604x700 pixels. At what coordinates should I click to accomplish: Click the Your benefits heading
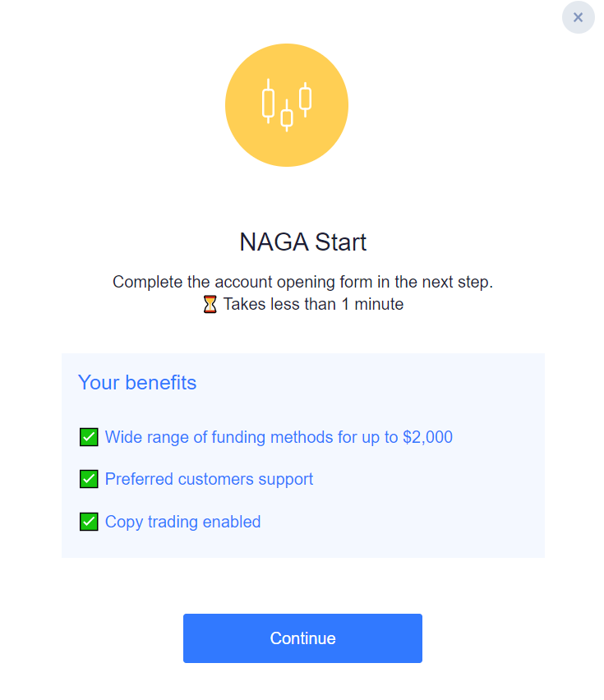pyautogui.click(x=137, y=383)
